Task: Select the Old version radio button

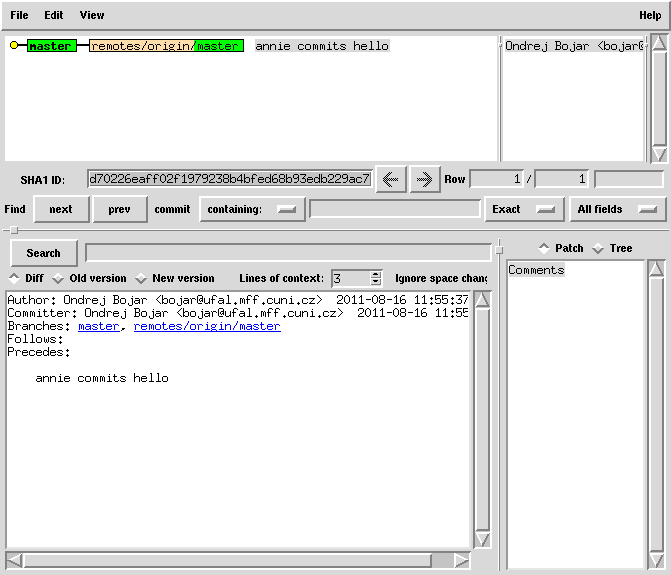Action: pos(58,278)
